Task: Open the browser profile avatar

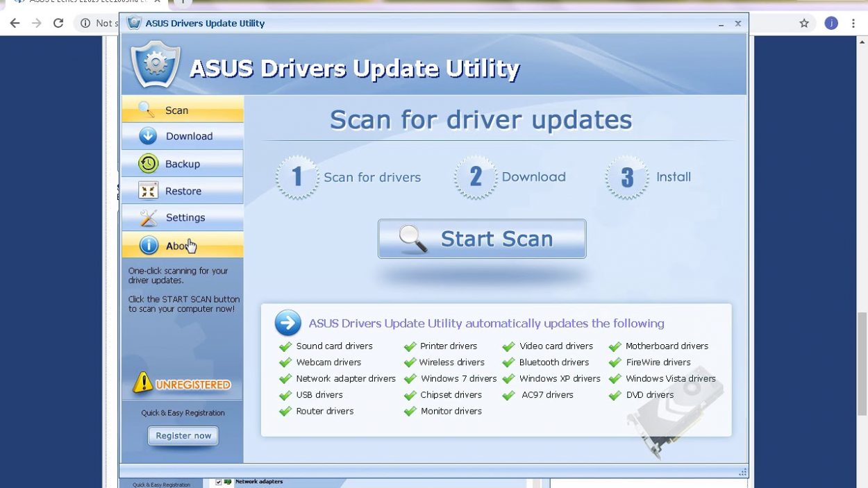Action: [x=831, y=23]
